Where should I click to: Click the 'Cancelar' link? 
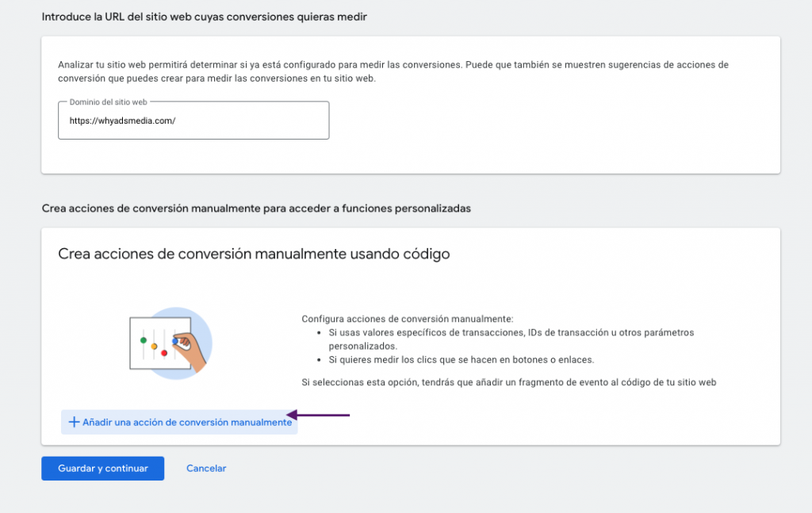pos(205,469)
